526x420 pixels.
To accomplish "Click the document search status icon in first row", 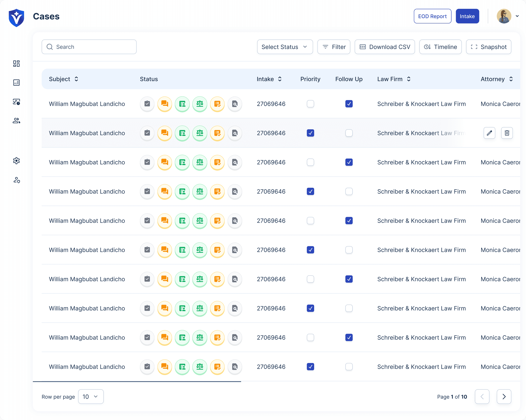I will pyautogui.click(x=235, y=104).
